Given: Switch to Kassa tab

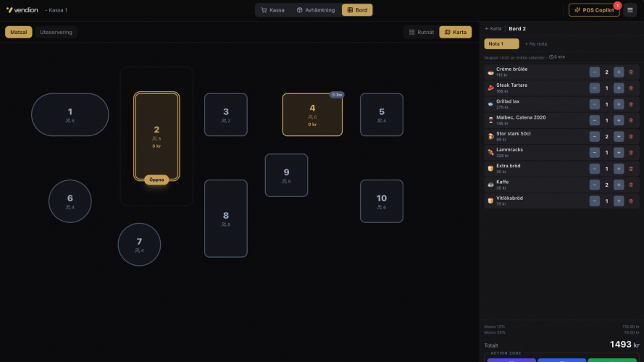Looking at the screenshot, I should (x=272, y=10).
